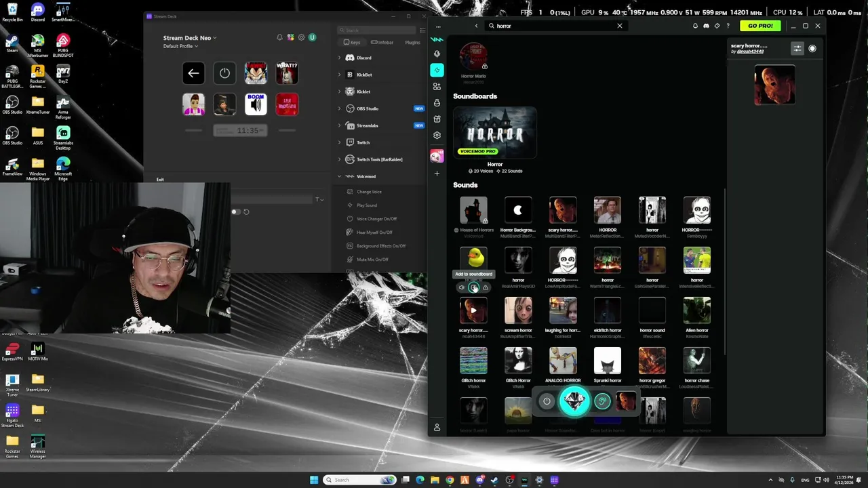Switch to the Infobar tab in Stream Deck
Image resolution: width=868 pixels, height=488 pixels.
click(x=382, y=43)
